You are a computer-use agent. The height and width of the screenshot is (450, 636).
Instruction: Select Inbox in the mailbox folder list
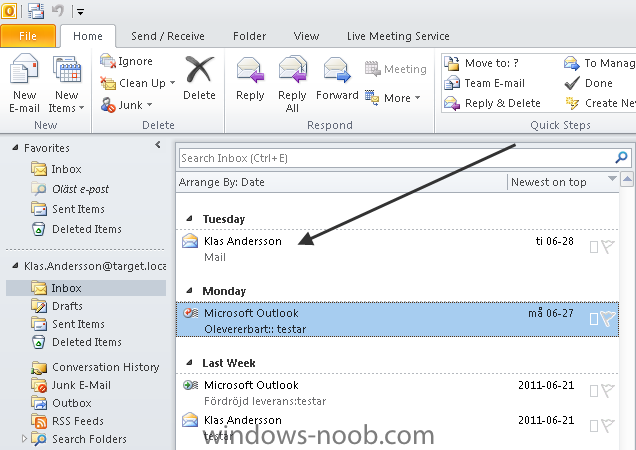(x=86, y=288)
